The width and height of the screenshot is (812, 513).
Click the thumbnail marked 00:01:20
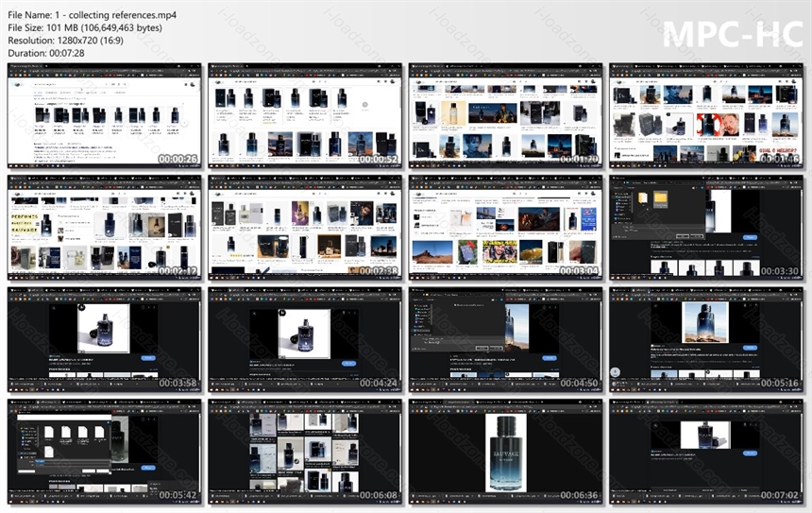505,116
